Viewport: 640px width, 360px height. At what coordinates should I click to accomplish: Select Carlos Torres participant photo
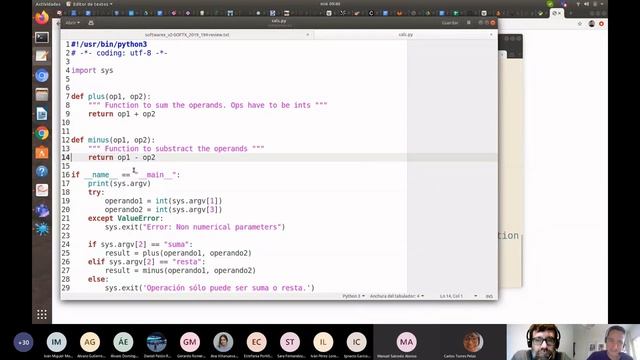(473, 342)
